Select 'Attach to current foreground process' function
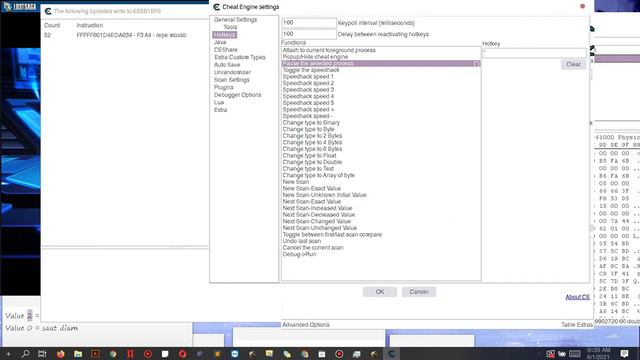The image size is (640, 360). tap(381, 50)
